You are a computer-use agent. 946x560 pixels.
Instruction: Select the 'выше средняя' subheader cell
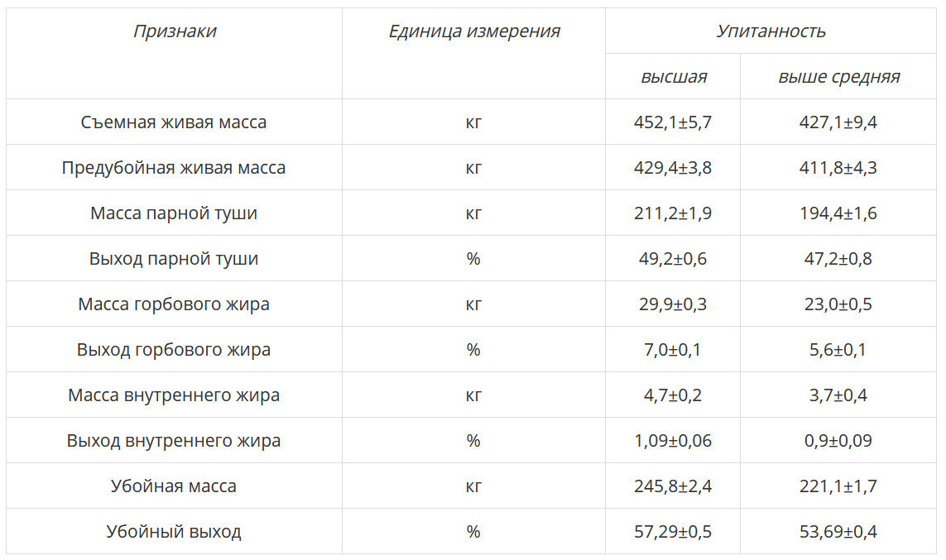pos(838,77)
